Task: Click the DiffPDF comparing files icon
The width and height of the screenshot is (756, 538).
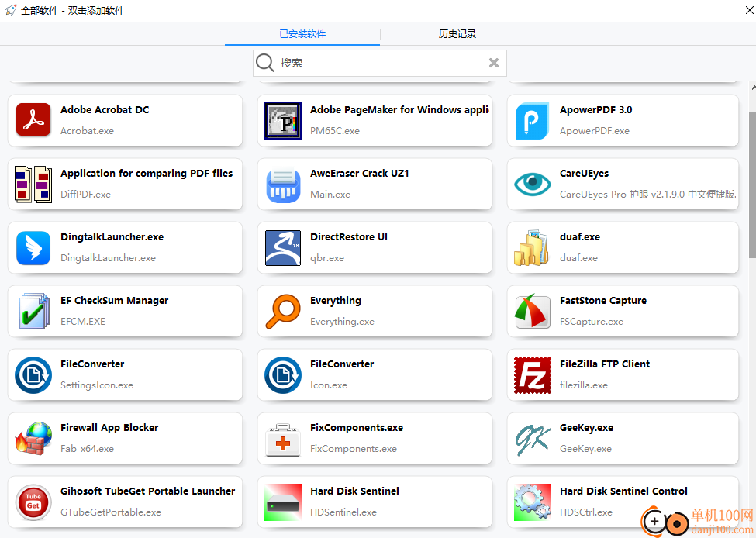Action: pos(33,185)
